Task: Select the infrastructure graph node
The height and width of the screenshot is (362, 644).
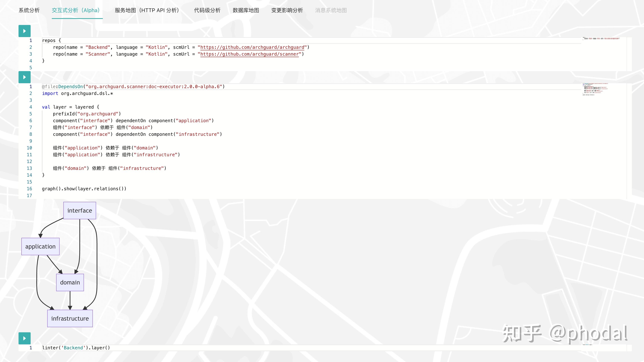Action: (70, 318)
